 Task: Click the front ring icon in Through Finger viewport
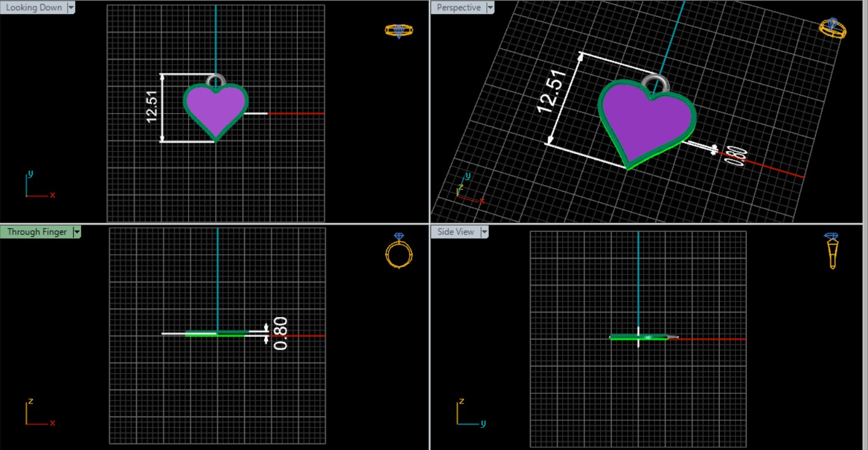[x=399, y=252]
